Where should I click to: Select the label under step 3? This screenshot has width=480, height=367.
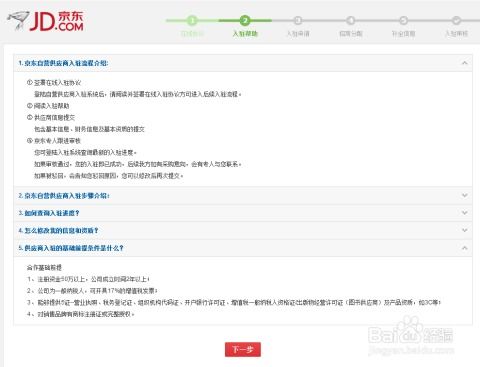click(x=298, y=34)
